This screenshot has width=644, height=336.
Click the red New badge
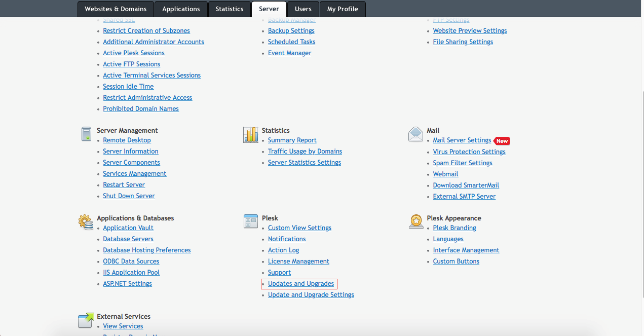point(502,141)
